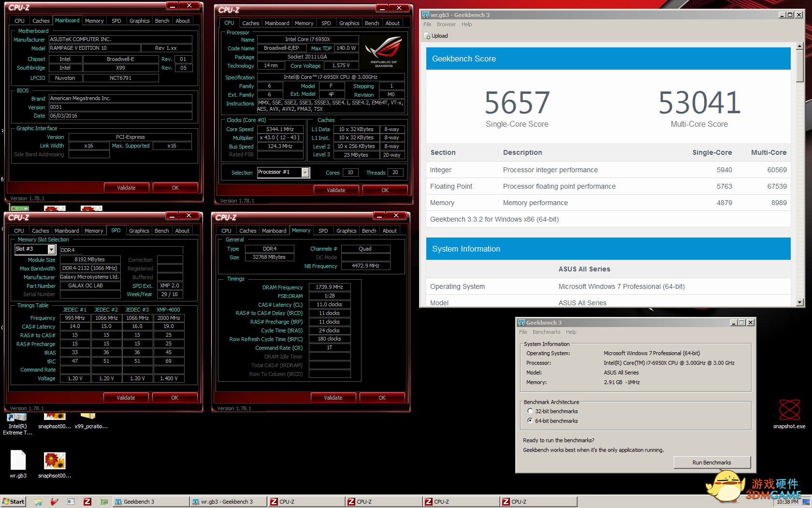Open Windows Explorer from quick launch folder icon
The width and height of the screenshot is (812, 508).
pyautogui.click(x=38, y=502)
